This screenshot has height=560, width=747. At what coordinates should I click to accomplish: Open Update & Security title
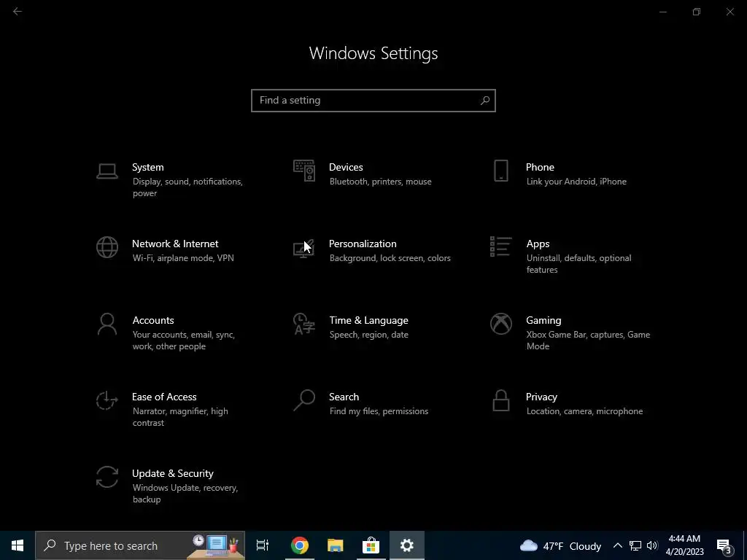click(172, 473)
